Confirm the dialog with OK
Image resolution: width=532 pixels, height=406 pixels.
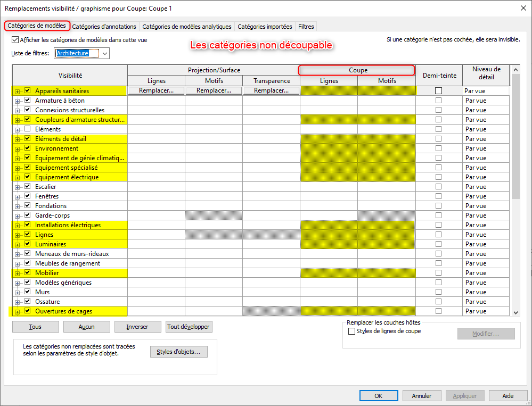[378, 396]
